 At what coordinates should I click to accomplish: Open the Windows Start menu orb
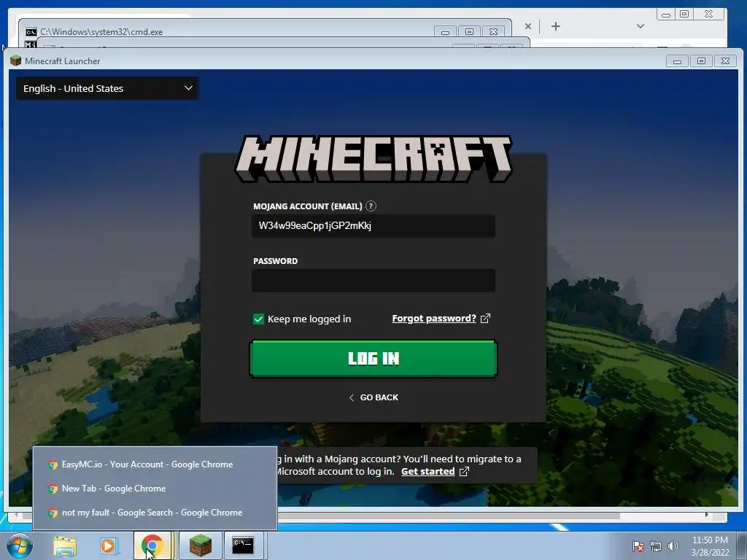[19, 545]
